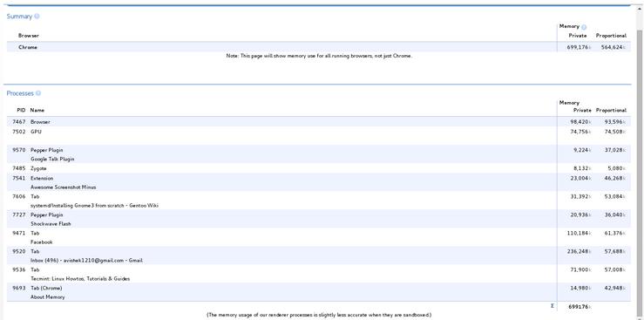644x320 pixels.
Task: Click GPU private memory value 74,756k
Action: click(x=580, y=132)
